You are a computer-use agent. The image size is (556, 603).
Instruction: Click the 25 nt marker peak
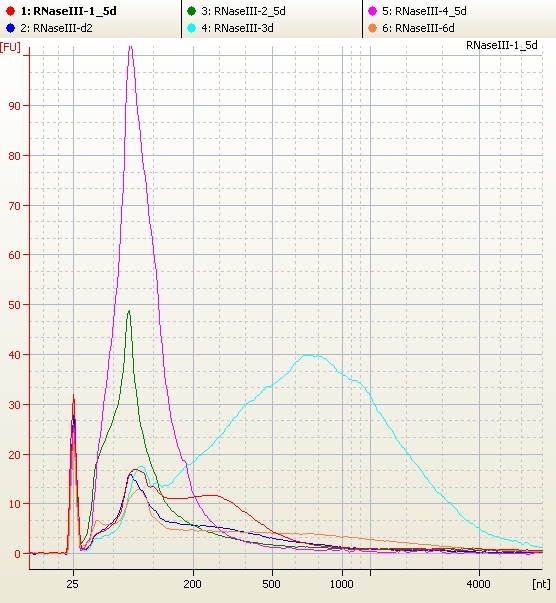point(73,396)
